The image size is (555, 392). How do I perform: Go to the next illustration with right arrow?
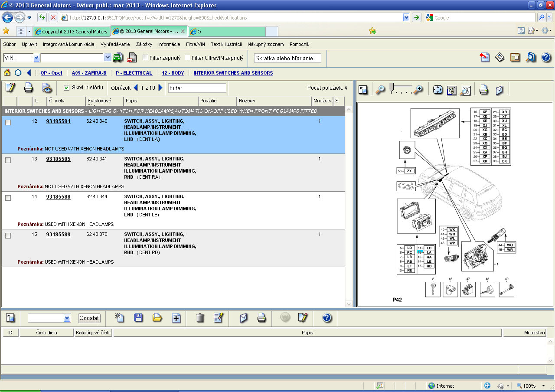(161, 88)
